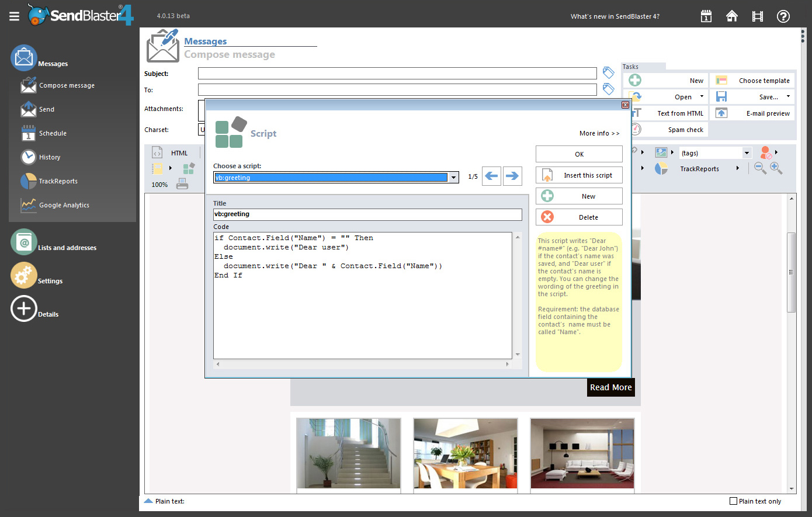Expand the arrow beside the notepad icon
The height and width of the screenshot is (517, 812).
click(x=170, y=168)
